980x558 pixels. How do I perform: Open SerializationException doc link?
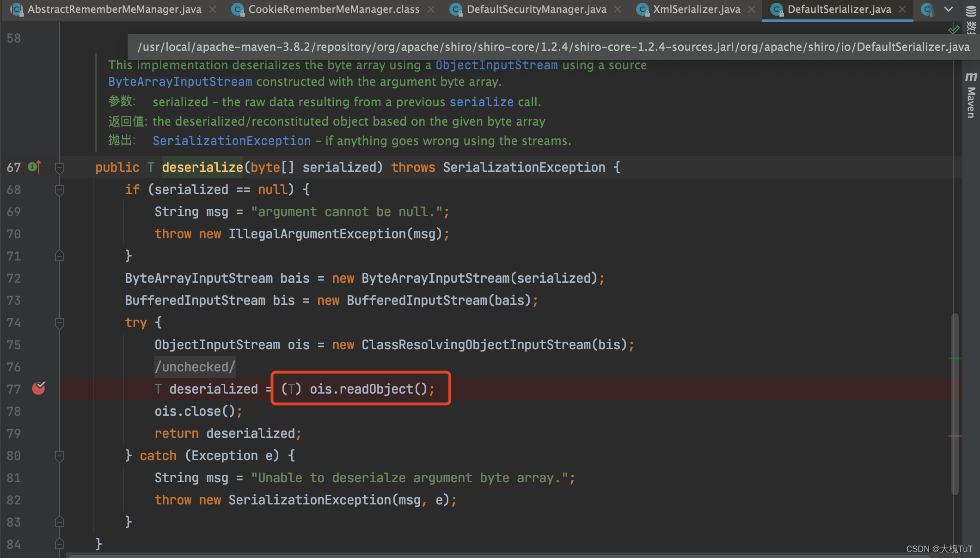coord(232,141)
